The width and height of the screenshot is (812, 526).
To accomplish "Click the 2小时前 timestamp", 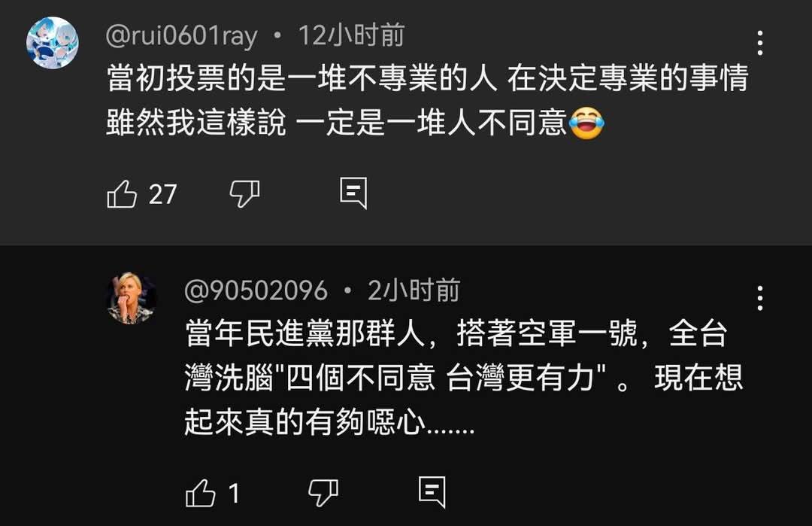I will coord(414,290).
